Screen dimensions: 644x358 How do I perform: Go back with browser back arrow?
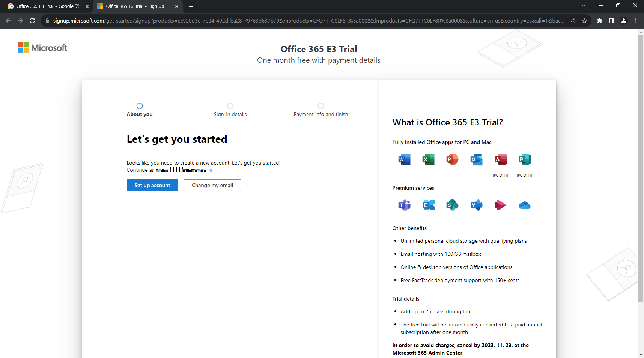coord(8,21)
